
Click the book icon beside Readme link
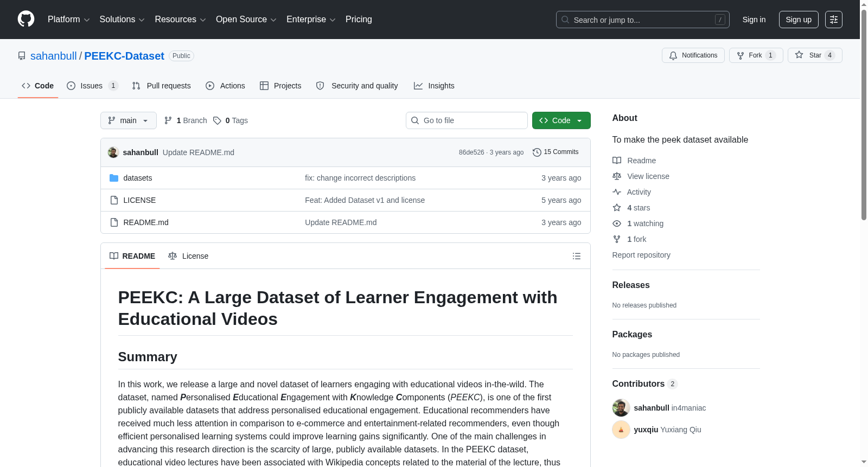617,161
